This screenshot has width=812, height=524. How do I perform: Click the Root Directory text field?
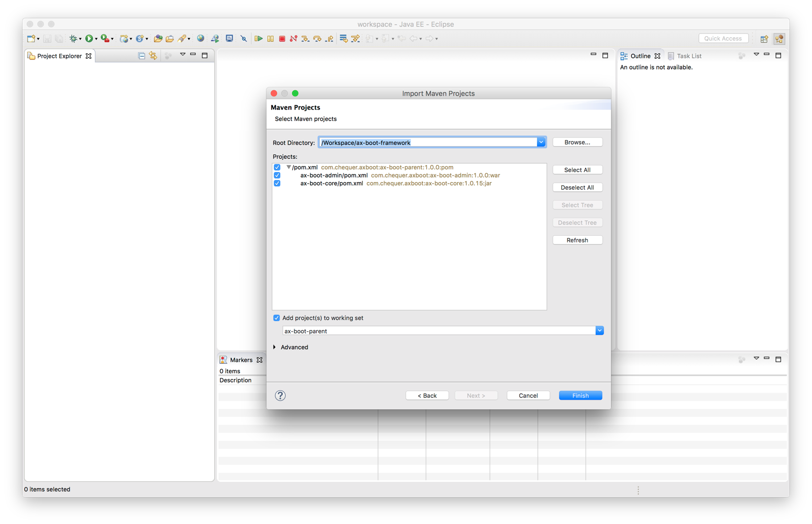click(428, 143)
